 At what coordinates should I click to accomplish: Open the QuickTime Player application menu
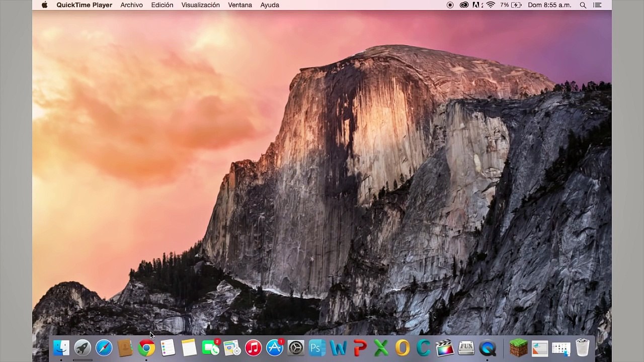pos(85,5)
